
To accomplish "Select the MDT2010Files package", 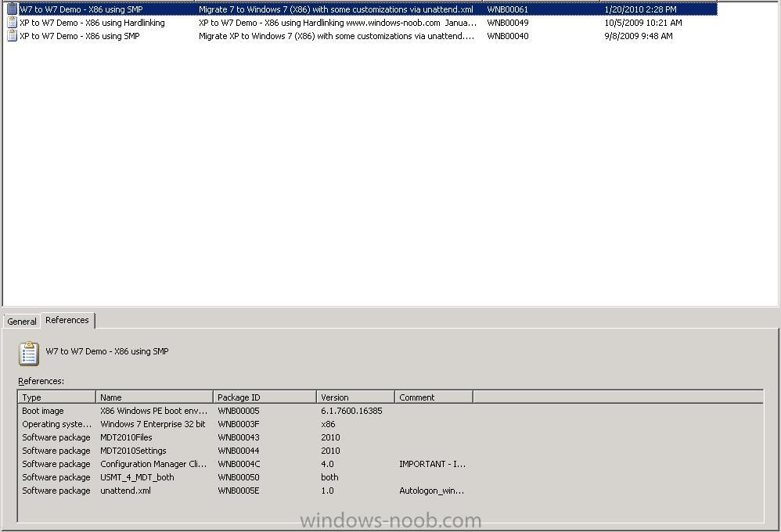I will [x=126, y=437].
